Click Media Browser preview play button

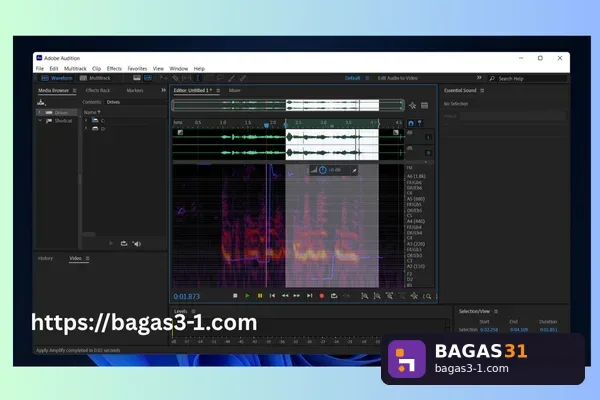(111, 243)
